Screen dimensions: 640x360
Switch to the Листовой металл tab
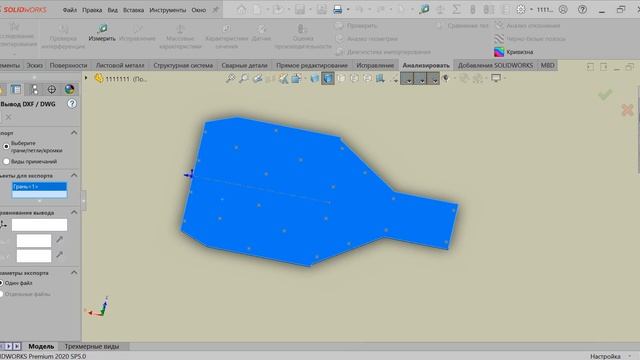[x=120, y=65]
